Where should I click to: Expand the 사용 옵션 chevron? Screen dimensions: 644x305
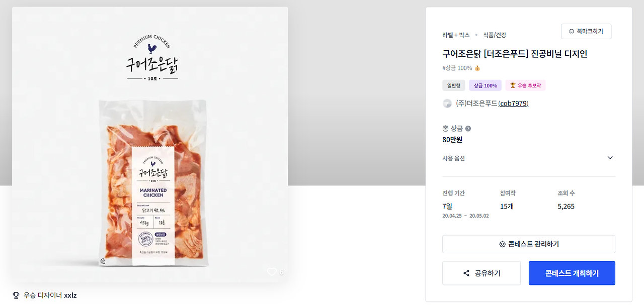[610, 158]
